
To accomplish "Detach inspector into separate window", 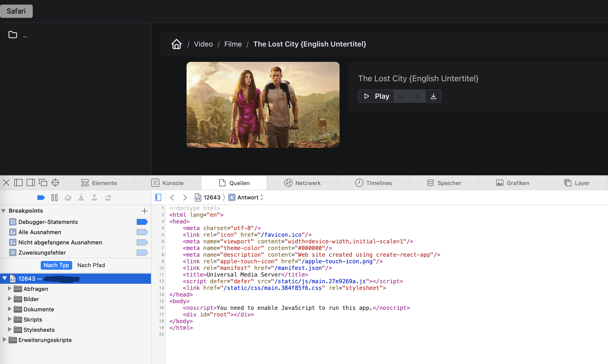I will pyautogui.click(x=43, y=183).
